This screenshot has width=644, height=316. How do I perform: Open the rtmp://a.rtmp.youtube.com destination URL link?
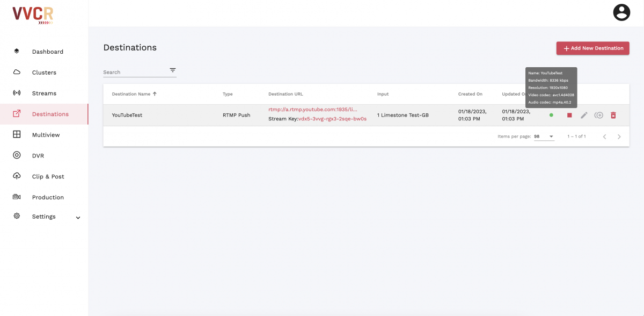click(313, 110)
